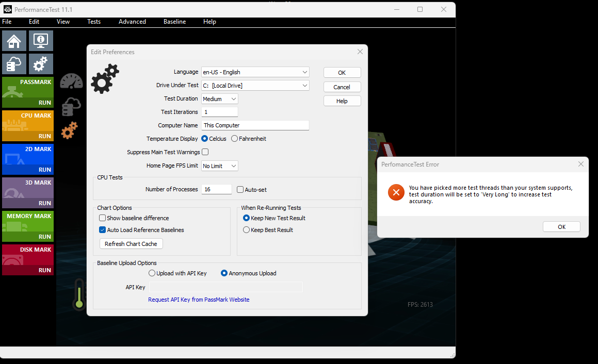The image size is (598, 364).
Task: Open the Home icon in the sidebar
Action: point(14,41)
